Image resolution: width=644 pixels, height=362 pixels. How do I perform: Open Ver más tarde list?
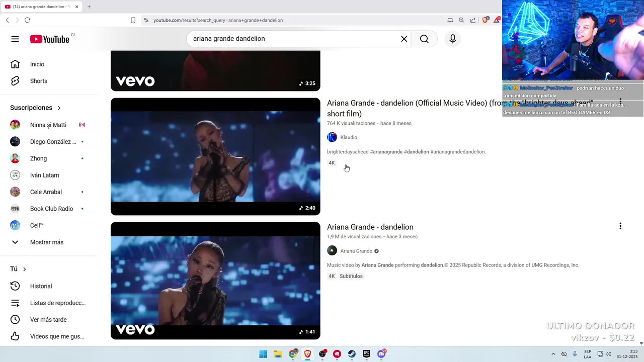tap(48, 320)
